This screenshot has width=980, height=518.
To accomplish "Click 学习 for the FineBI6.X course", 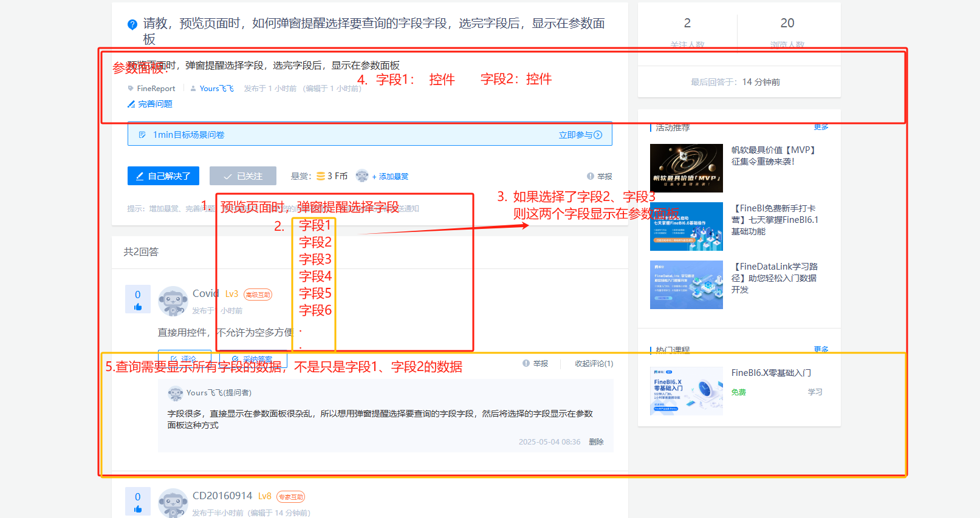I will pyautogui.click(x=815, y=392).
